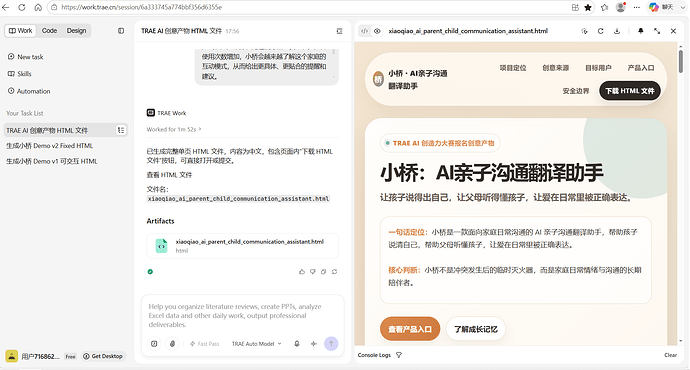Click the 下载 HTML 文件 button
Screen dimensions: 690x370
[630, 91]
